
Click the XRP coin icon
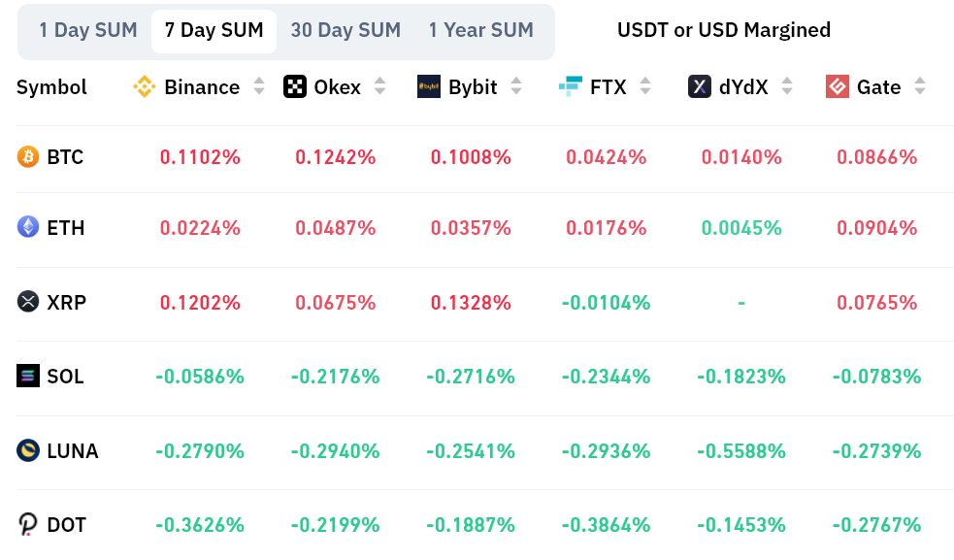28,302
